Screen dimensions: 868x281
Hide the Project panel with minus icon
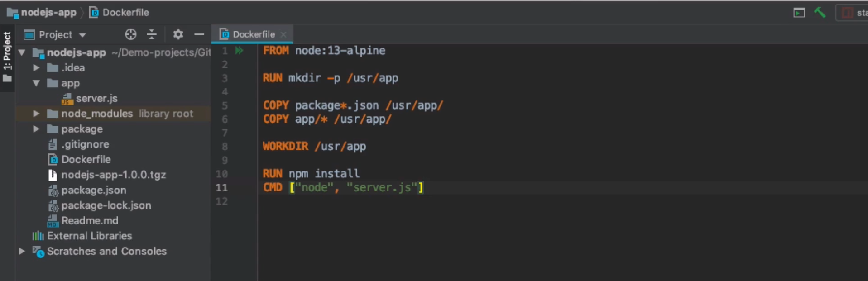pos(199,34)
